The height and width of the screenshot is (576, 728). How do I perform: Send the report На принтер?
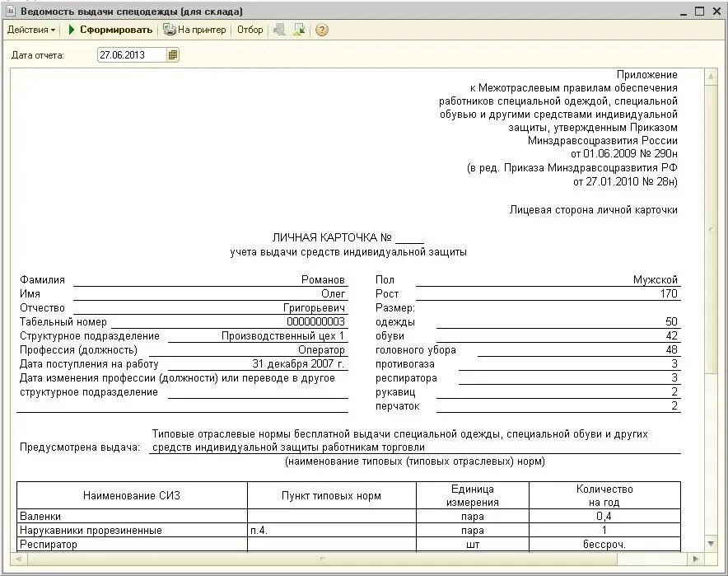(x=194, y=30)
